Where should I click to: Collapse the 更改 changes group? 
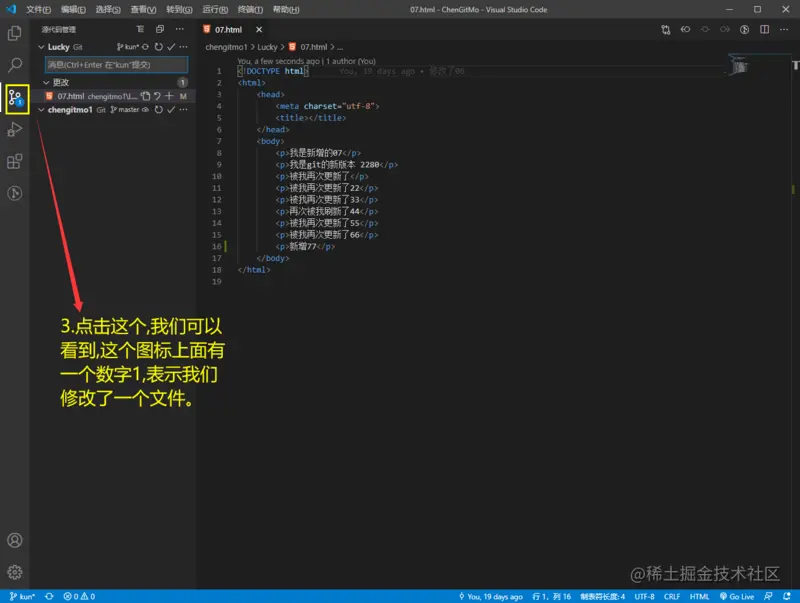pos(46,83)
